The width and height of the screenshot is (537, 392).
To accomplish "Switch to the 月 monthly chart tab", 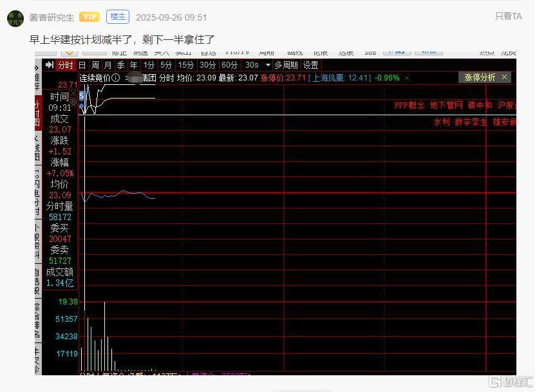I will (x=108, y=65).
